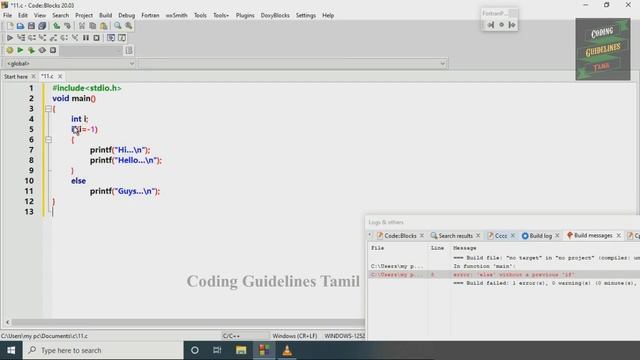Click the Next instruction debug icon
640x360 pixels.
(x=64, y=38)
